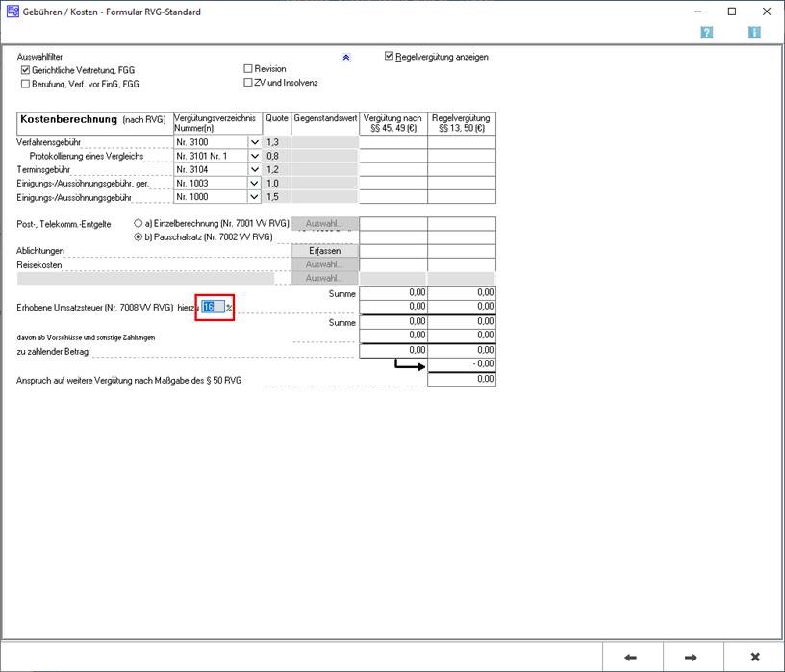Enable Berufung, Verf. vor FinG, FGG checkbox

click(x=26, y=84)
